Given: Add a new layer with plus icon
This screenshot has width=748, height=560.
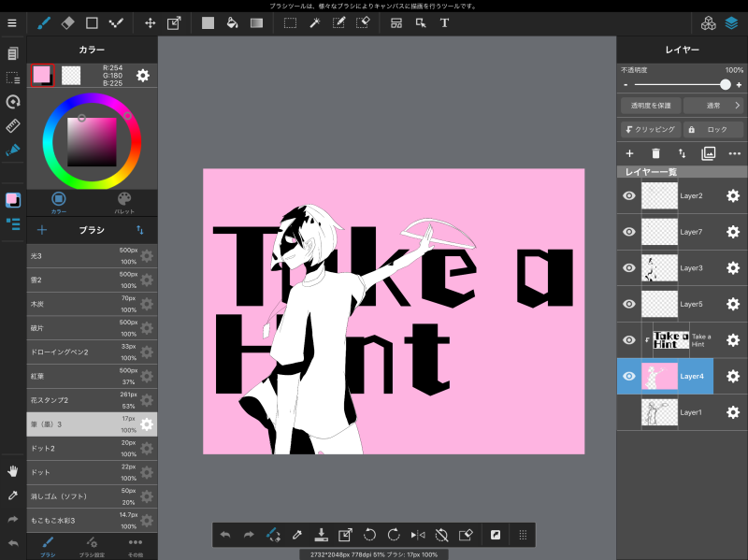Looking at the screenshot, I should tap(629, 153).
